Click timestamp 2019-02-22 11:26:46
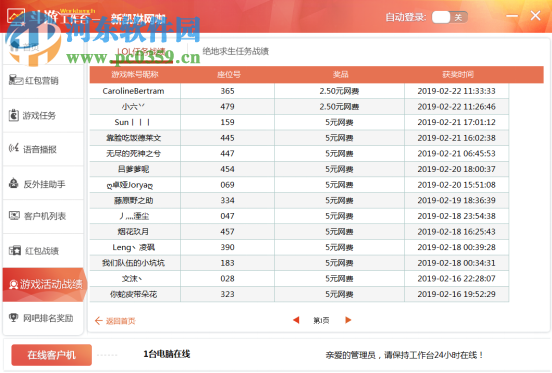This screenshot has width=552, height=373. pyautogui.click(x=456, y=107)
